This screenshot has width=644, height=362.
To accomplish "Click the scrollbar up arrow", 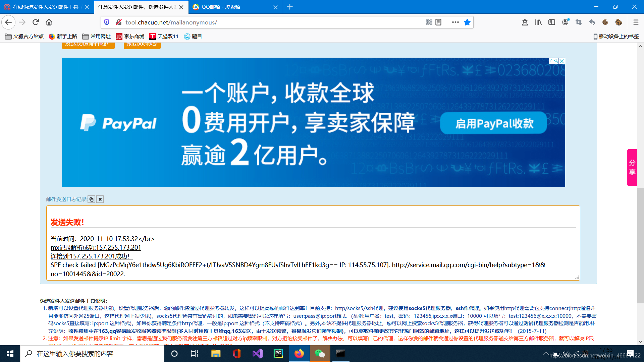I will (640, 46).
